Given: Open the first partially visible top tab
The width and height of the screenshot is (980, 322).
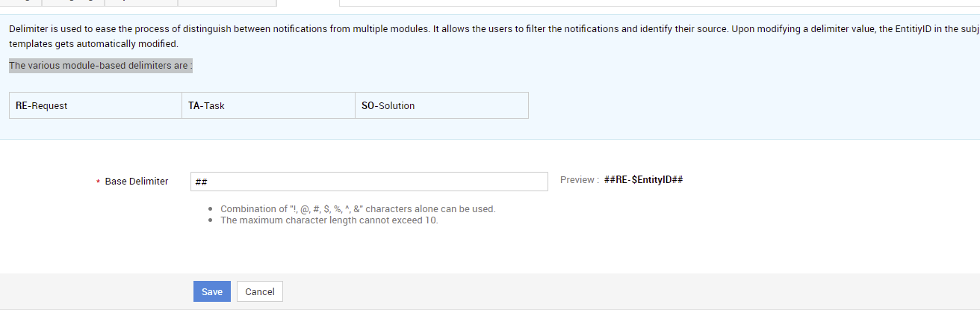Looking at the screenshot, I should (x=21, y=2).
